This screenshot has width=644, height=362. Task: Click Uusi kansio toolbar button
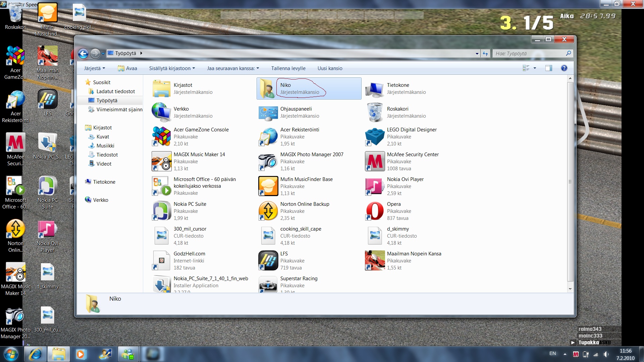[x=330, y=68]
